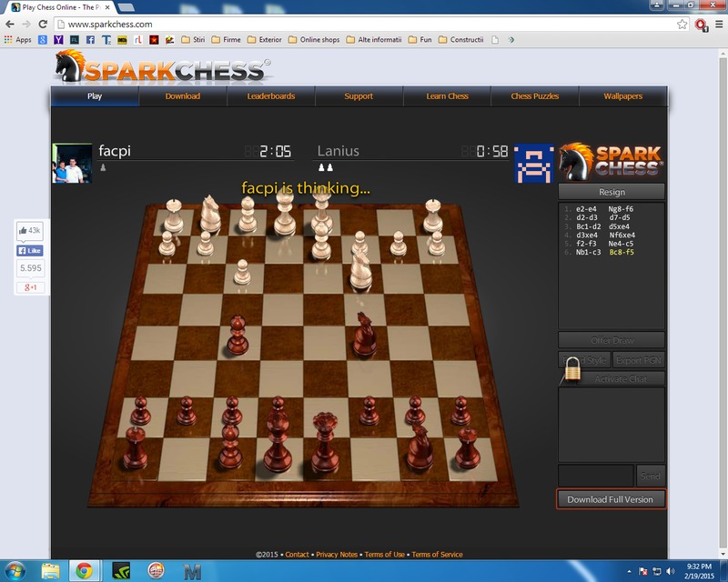Open the AdBlock extension icon
Image resolution: width=728 pixels, height=582 pixels.
701,25
